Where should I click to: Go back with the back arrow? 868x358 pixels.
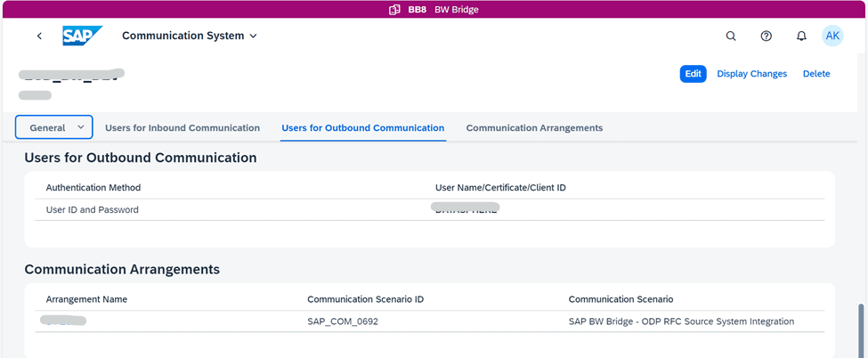(x=39, y=36)
